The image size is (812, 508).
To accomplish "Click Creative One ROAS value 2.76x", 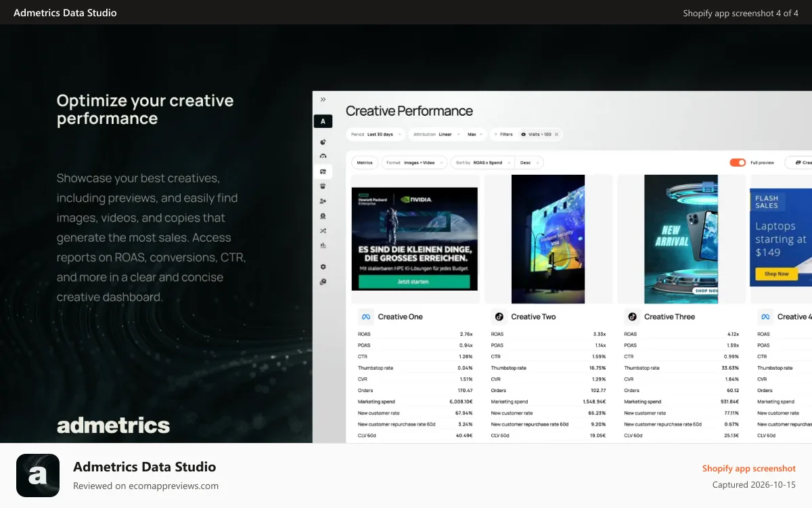I will 466,334.
